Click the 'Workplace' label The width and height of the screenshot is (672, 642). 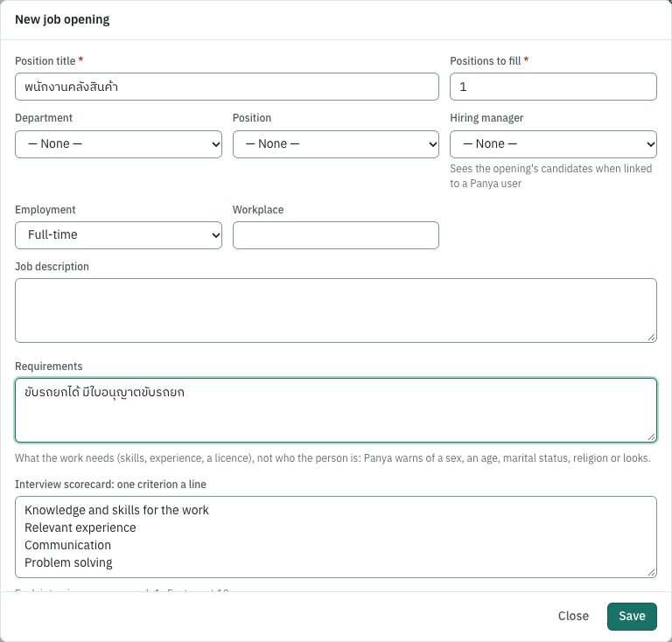[x=258, y=210]
